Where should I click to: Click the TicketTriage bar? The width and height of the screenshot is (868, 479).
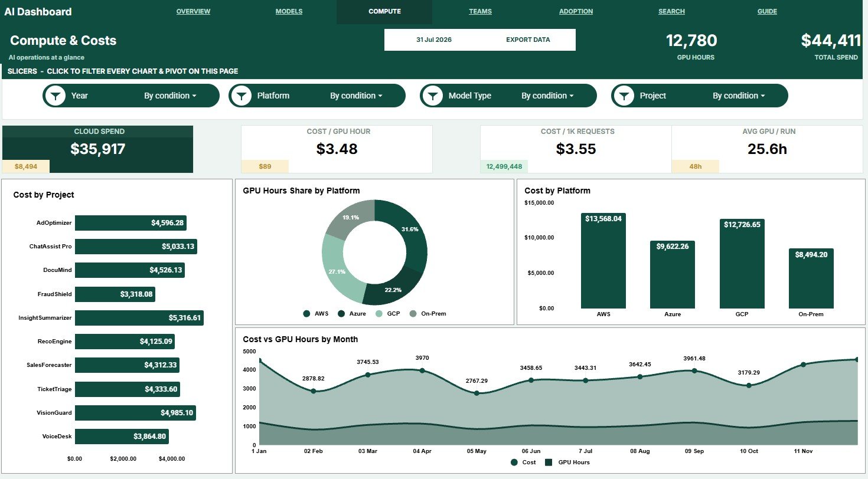(x=128, y=389)
